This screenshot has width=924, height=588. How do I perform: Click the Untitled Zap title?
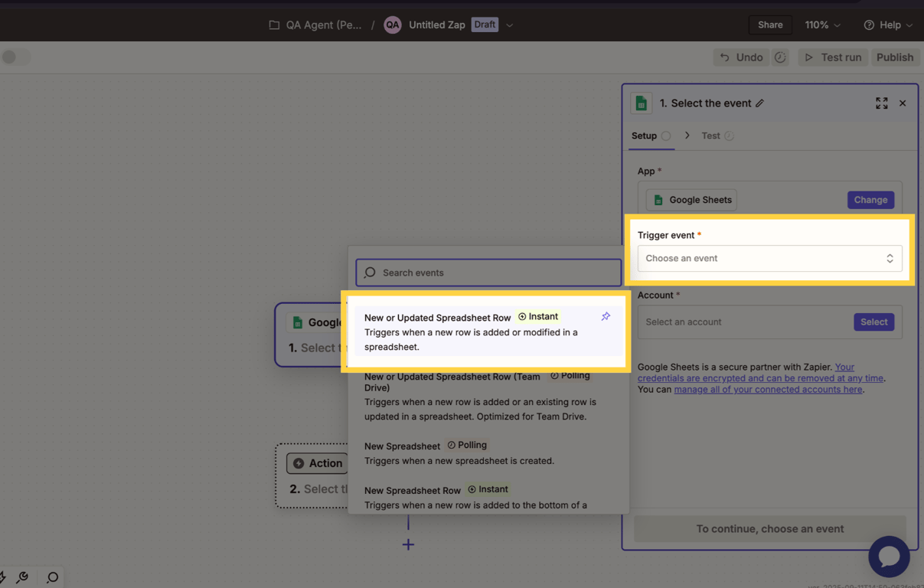pyautogui.click(x=437, y=24)
